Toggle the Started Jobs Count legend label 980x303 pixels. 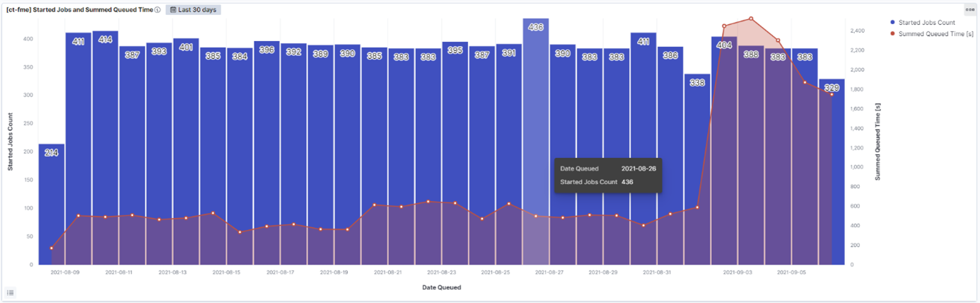pyautogui.click(x=926, y=23)
